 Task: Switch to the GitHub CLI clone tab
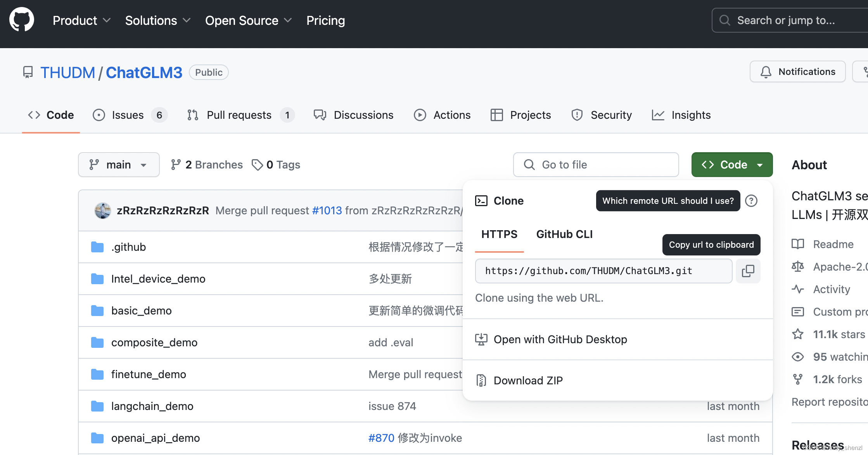(x=564, y=234)
